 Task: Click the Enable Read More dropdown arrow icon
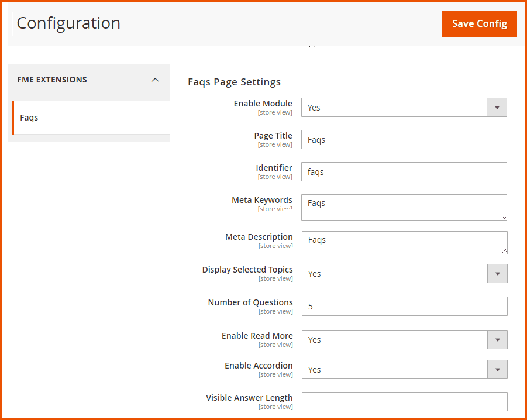(x=497, y=339)
